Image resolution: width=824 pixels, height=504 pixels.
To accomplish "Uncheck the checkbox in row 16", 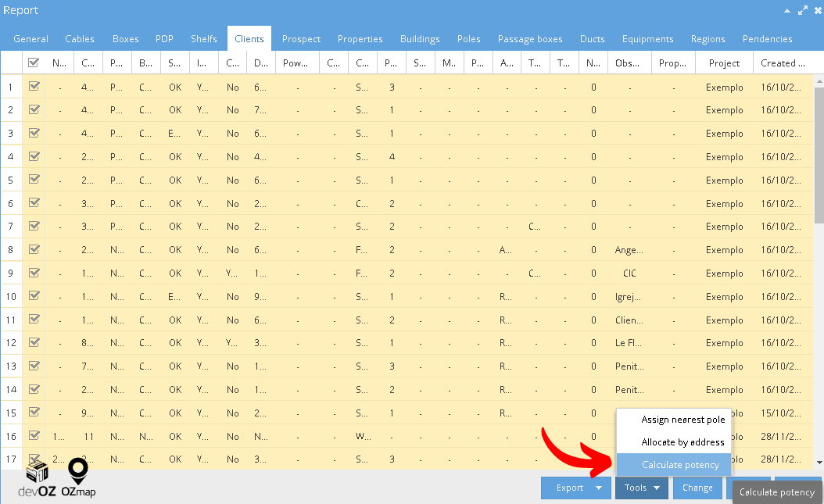I will click(x=34, y=435).
